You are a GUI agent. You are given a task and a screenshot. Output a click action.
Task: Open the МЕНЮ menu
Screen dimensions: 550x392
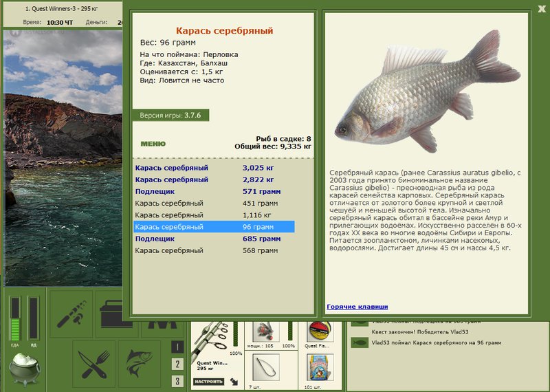(153, 144)
